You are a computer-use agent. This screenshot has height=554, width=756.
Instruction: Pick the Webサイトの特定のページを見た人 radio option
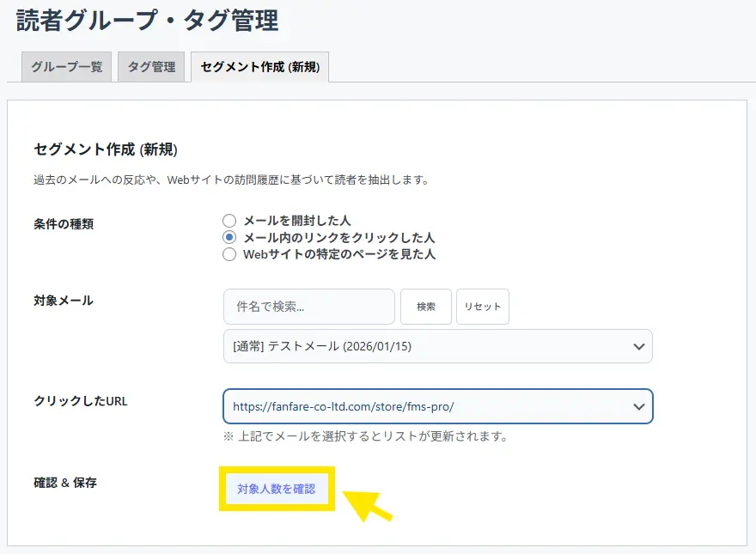pyautogui.click(x=229, y=254)
